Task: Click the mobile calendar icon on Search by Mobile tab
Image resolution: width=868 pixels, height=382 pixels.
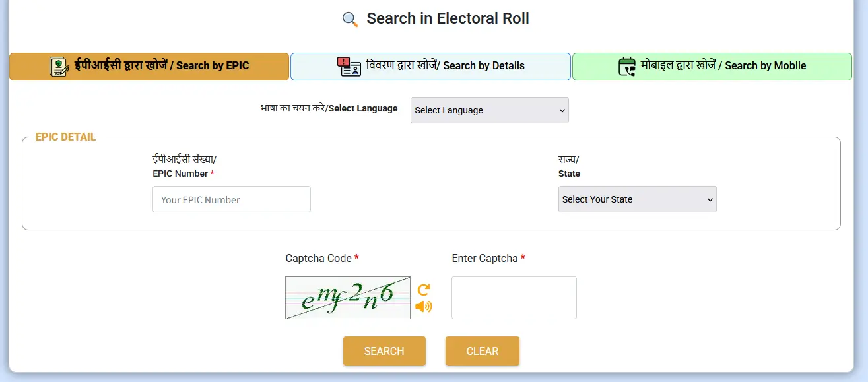Action: pos(627,66)
